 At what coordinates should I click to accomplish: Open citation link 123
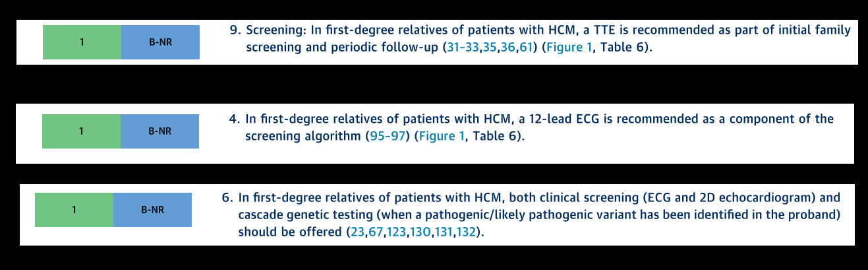click(x=396, y=232)
